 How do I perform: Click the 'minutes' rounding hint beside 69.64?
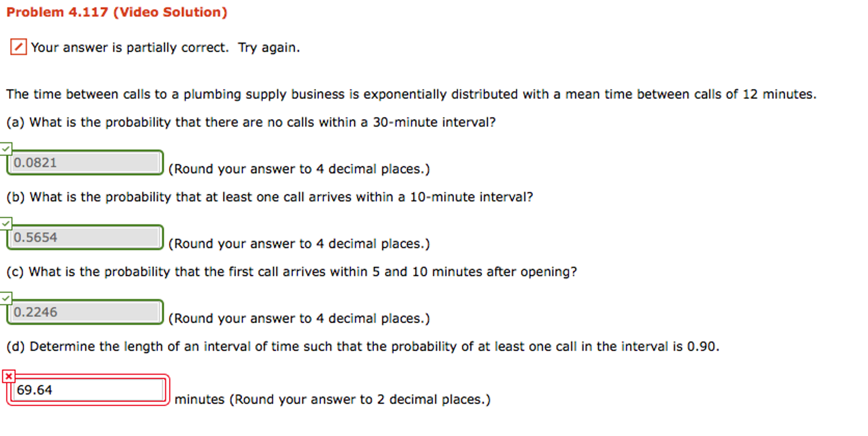click(x=332, y=400)
